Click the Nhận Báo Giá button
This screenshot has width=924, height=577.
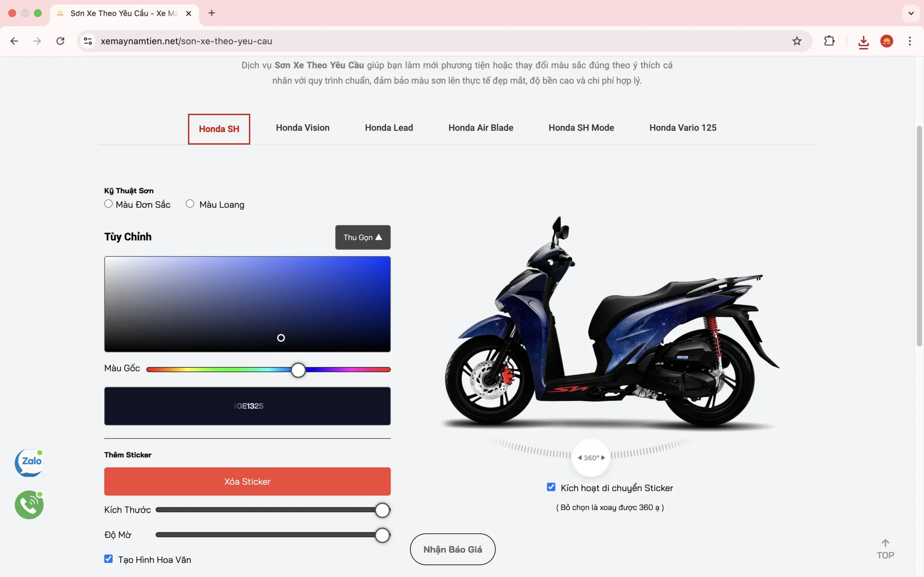point(453,549)
